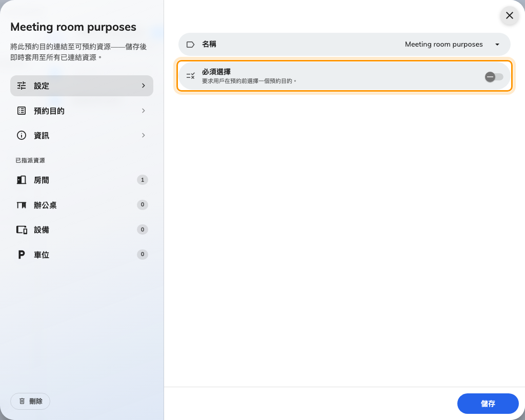
Task: Toggle the 必須選擇 switch on
Action: 494,77
